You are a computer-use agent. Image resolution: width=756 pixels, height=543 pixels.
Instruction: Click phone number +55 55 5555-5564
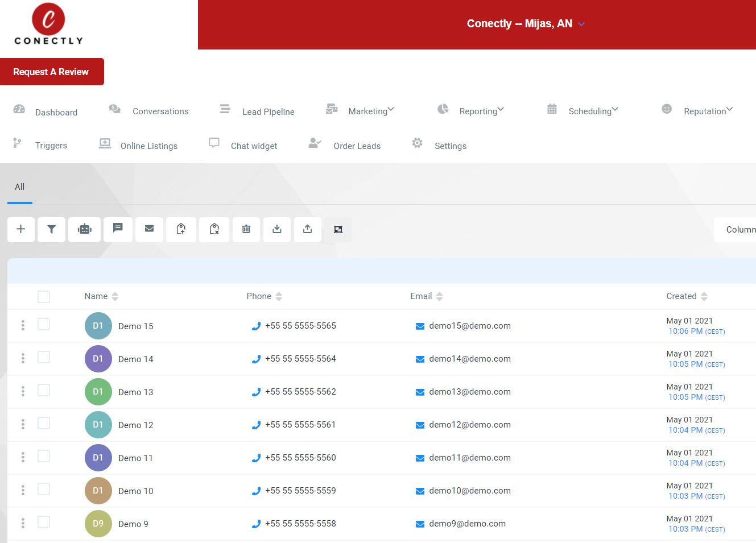pos(300,359)
